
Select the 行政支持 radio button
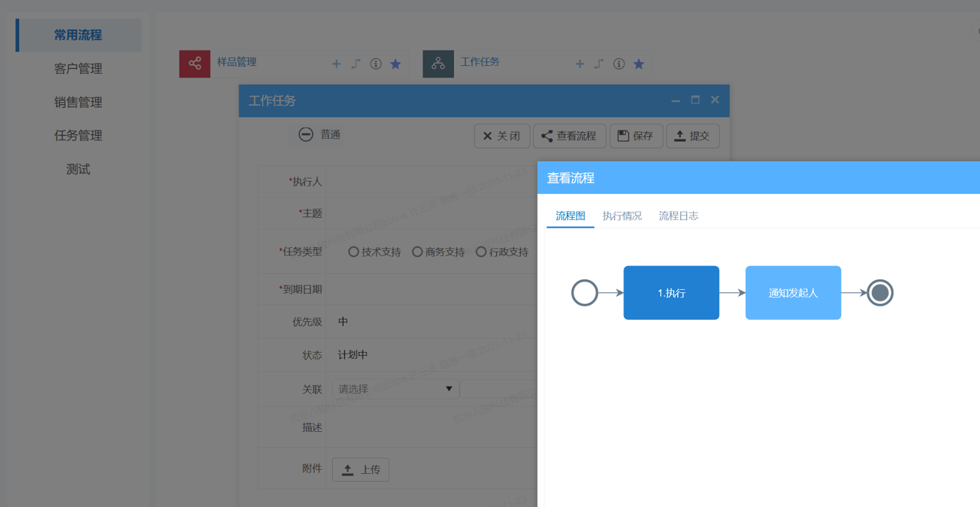click(481, 251)
